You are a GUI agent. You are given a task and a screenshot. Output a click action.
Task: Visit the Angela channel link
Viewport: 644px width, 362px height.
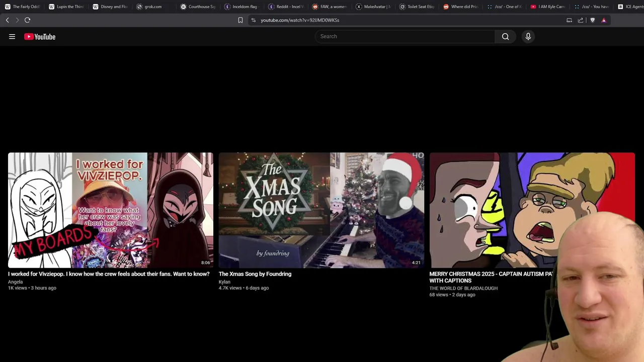coord(15,282)
